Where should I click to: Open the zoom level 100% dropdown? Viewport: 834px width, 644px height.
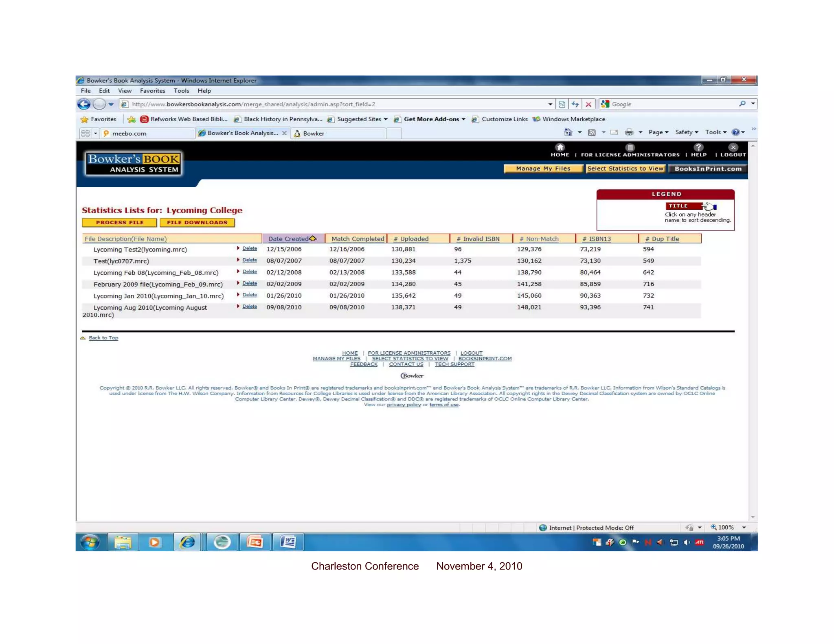coord(744,528)
